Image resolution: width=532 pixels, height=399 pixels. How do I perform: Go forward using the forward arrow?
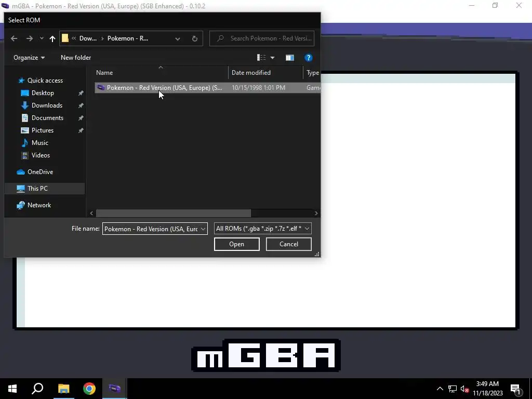(x=30, y=38)
